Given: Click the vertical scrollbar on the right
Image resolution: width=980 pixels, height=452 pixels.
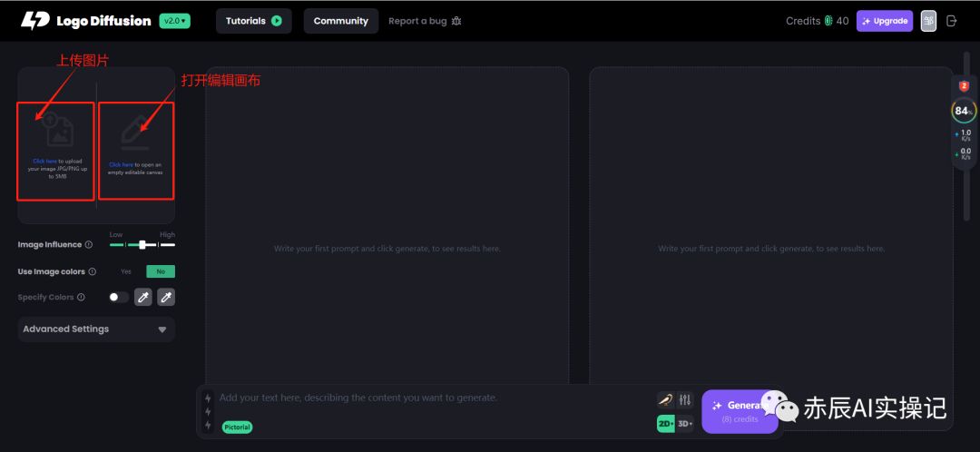Looking at the screenshot, I should (x=967, y=135).
